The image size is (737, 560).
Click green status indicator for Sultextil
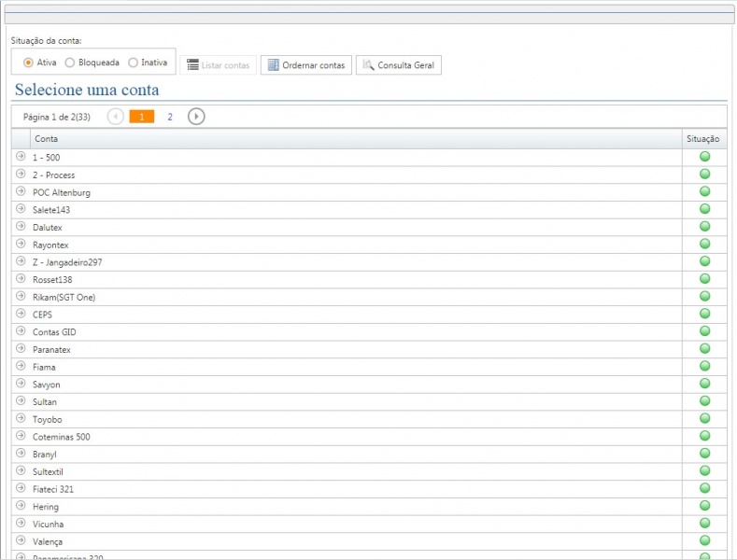pos(704,471)
